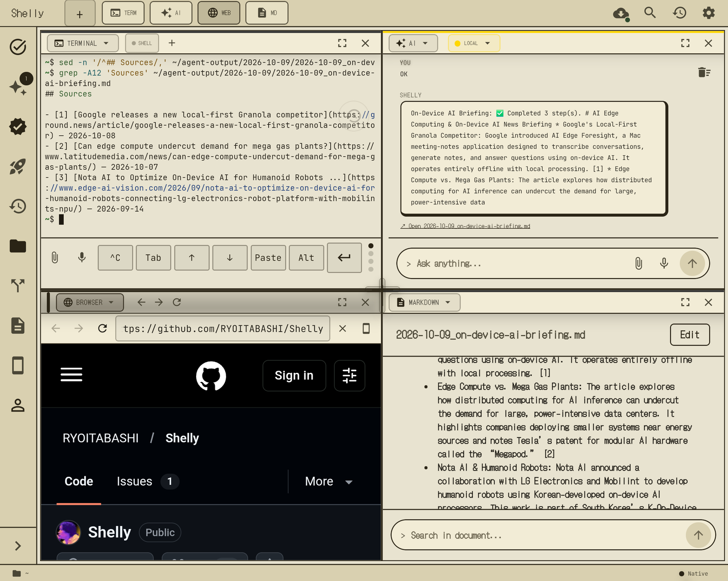Toggle Native mode in status bar

click(693, 574)
